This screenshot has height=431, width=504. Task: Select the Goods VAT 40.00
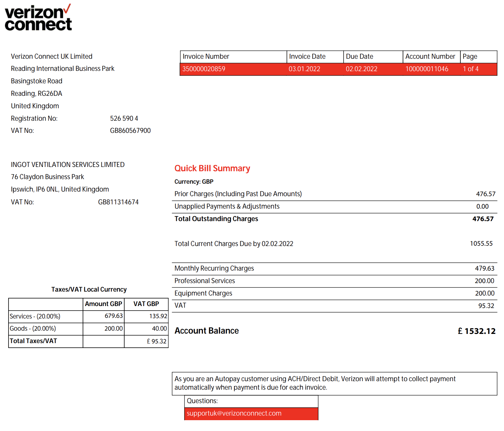[x=159, y=329]
